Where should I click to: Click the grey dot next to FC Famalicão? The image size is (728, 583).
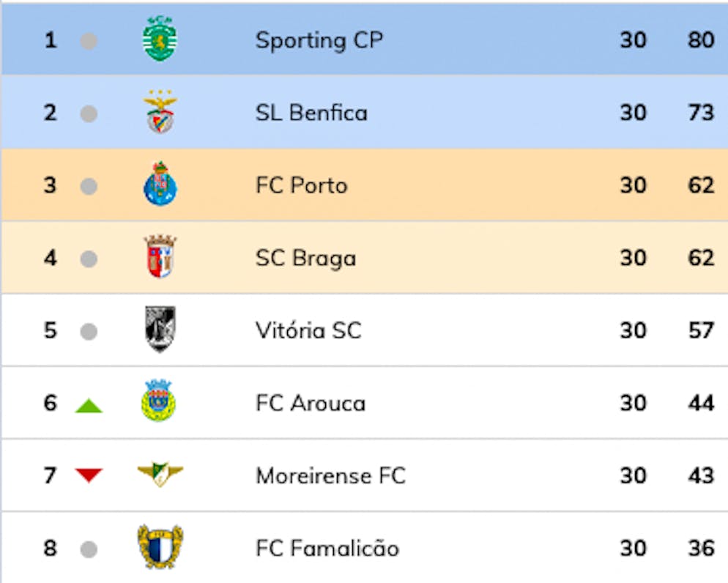tap(89, 549)
